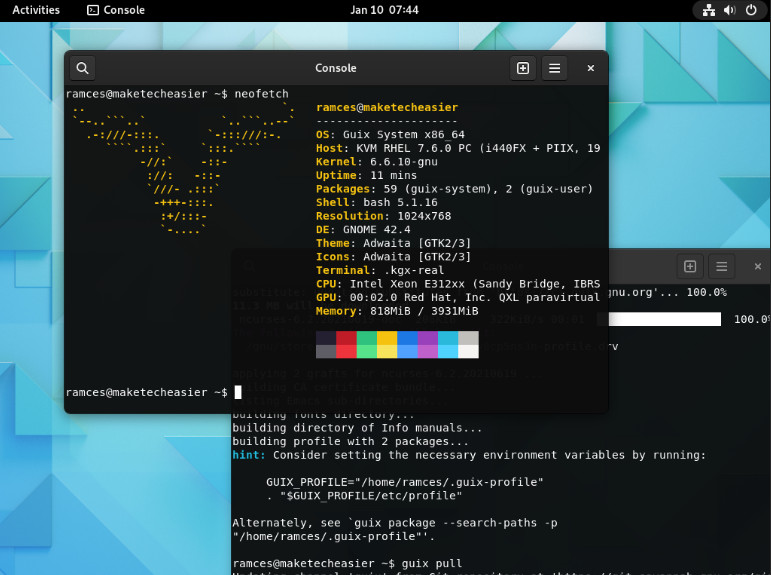Click the 'Uptime: 11 mins' line
Viewport: 771px width, 575px height.
click(366, 175)
